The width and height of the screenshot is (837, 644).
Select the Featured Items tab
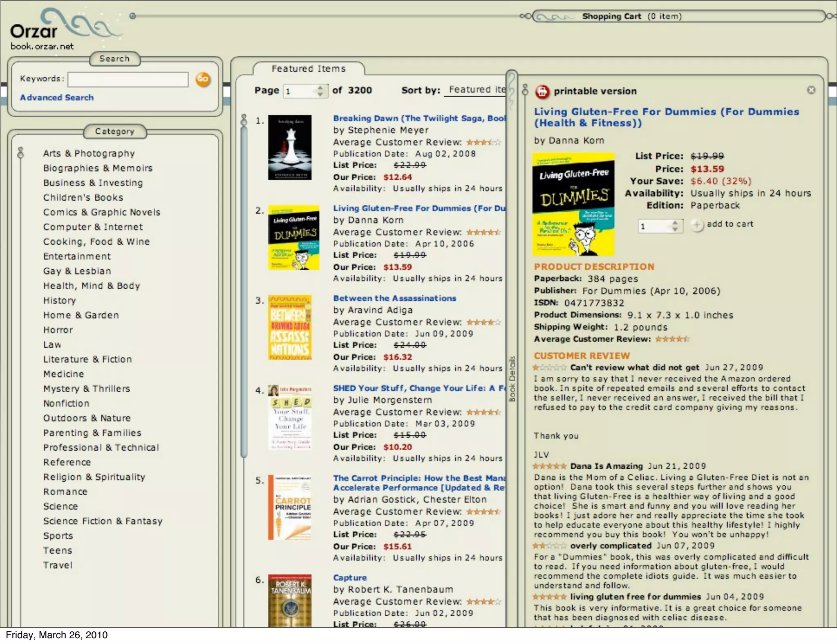click(x=309, y=69)
